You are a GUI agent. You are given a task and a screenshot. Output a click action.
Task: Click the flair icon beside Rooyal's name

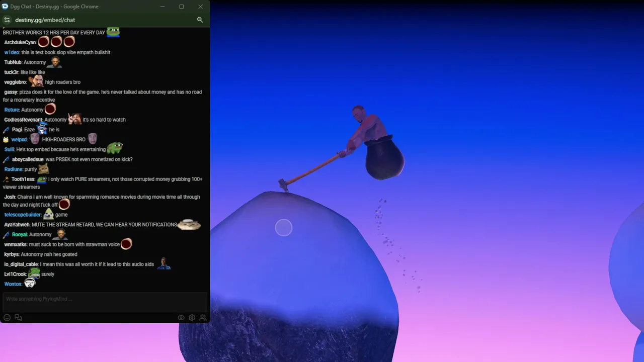pos(6,235)
